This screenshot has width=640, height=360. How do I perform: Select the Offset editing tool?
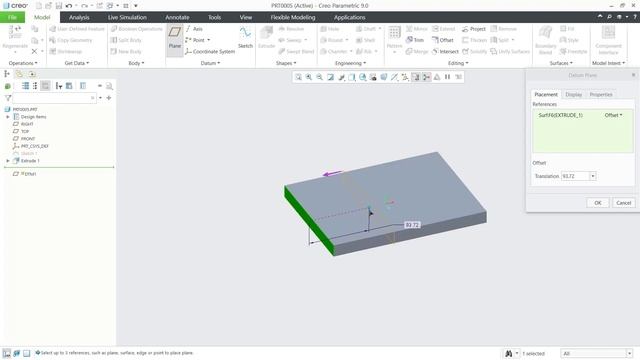pos(443,40)
